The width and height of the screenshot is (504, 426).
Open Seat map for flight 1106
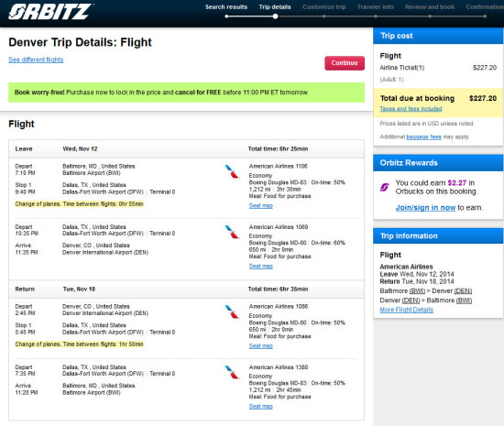pyautogui.click(x=260, y=205)
